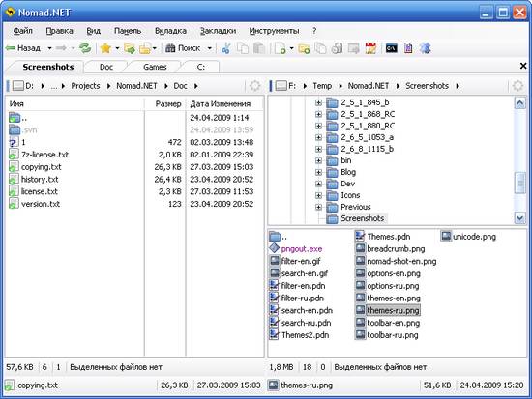The image size is (532, 399).
Task: Click the tree scrollbar thumb
Action: tap(520, 183)
